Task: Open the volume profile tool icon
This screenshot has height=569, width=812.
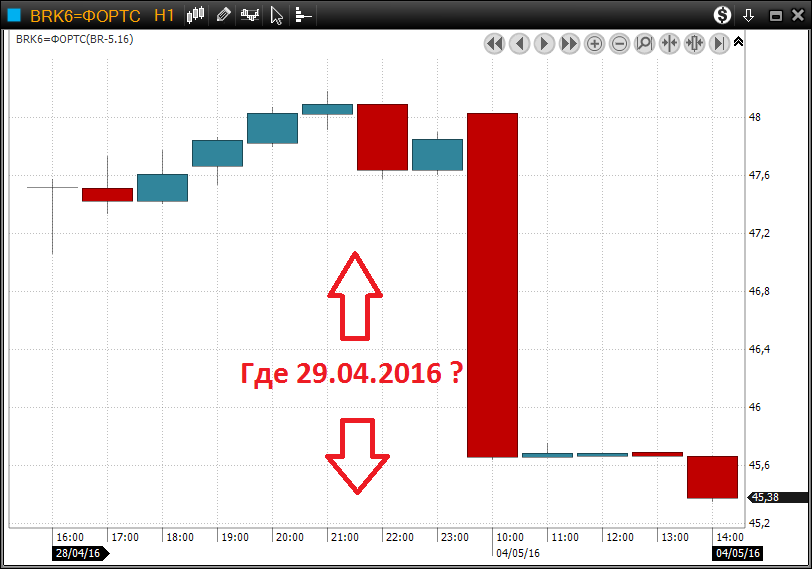Action: (x=302, y=15)
